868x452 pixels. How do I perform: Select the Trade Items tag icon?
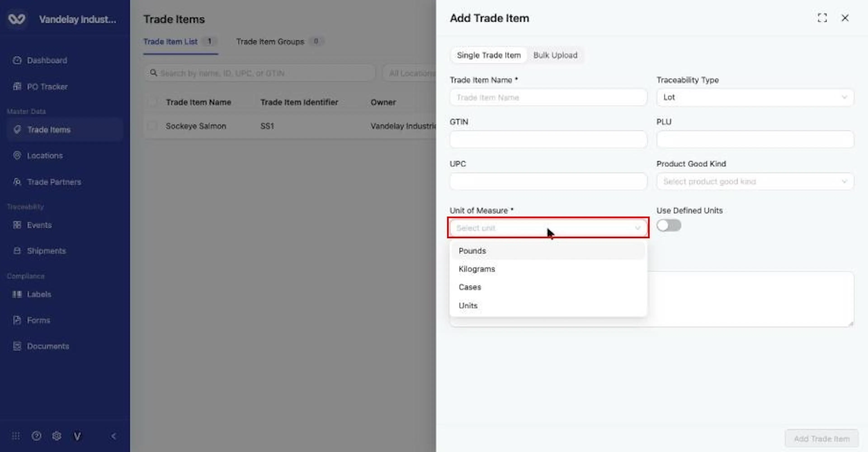pos(17,130)
